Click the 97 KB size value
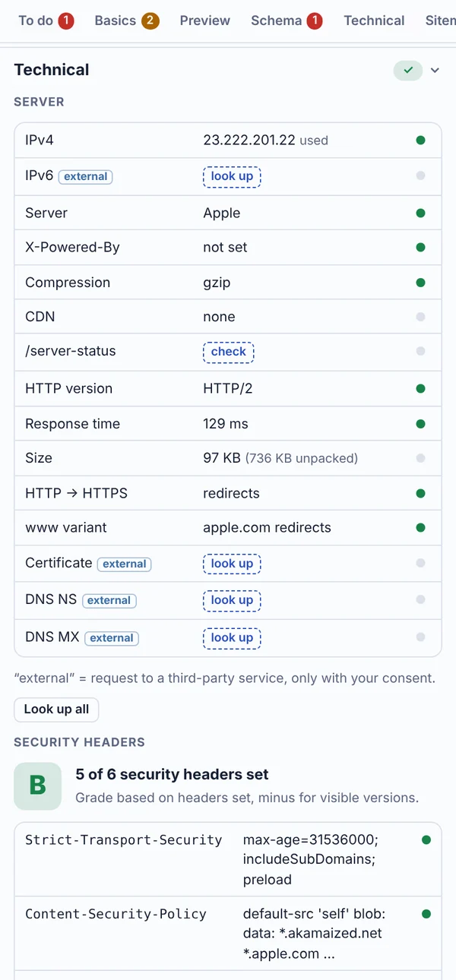Image resolution: width=456 pixels, height=980 pixels. (222, 458)
